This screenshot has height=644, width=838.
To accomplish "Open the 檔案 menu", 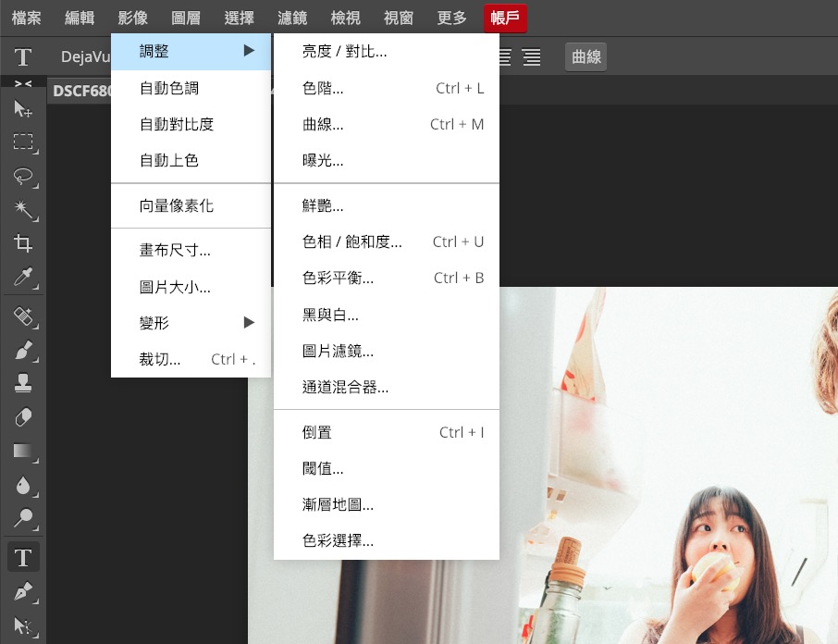I will 26,18.
